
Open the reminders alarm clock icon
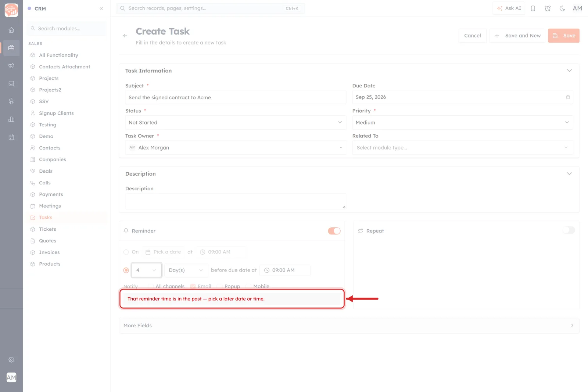[x=548, y=8]
